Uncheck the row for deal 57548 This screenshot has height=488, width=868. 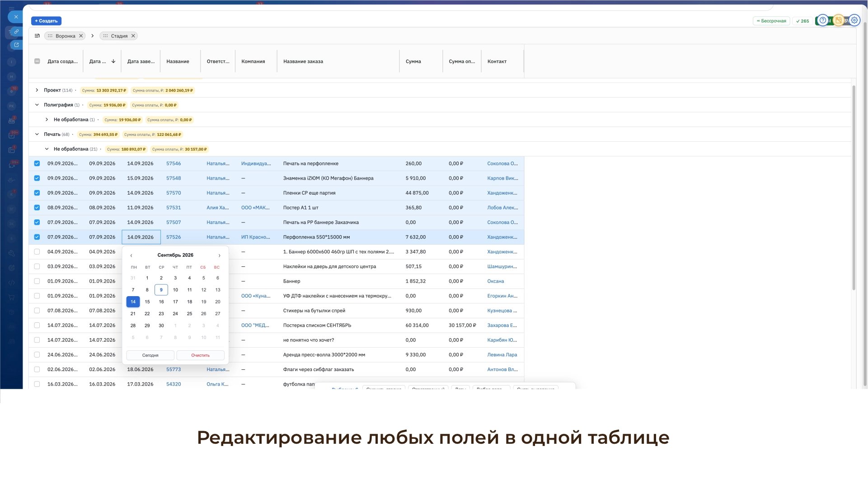tap(37, 178)
